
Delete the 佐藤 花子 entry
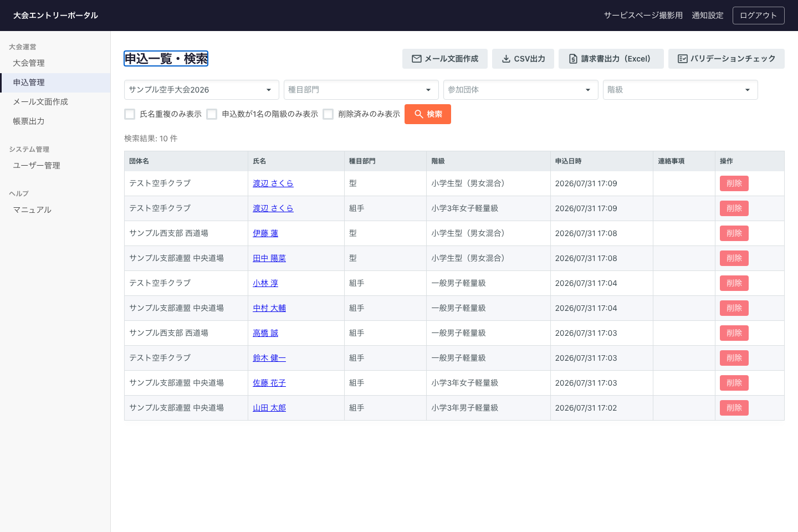pyautogui.click(x=734, y=383)
